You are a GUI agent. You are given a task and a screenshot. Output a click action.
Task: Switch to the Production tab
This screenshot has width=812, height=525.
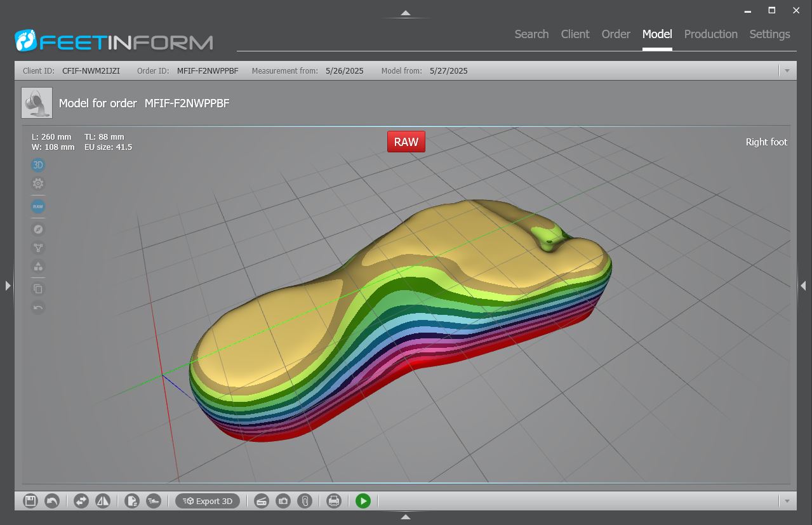[x=710, y=34]
